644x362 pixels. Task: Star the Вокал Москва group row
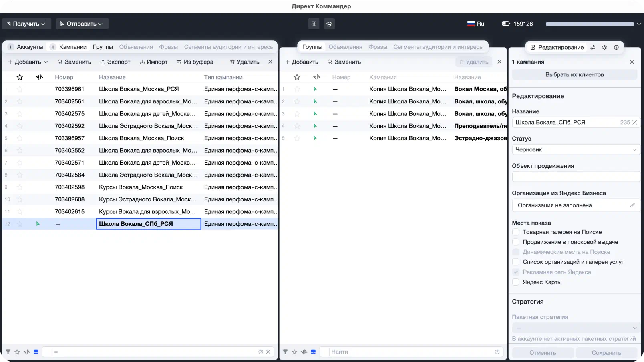[x=297, y=89]
